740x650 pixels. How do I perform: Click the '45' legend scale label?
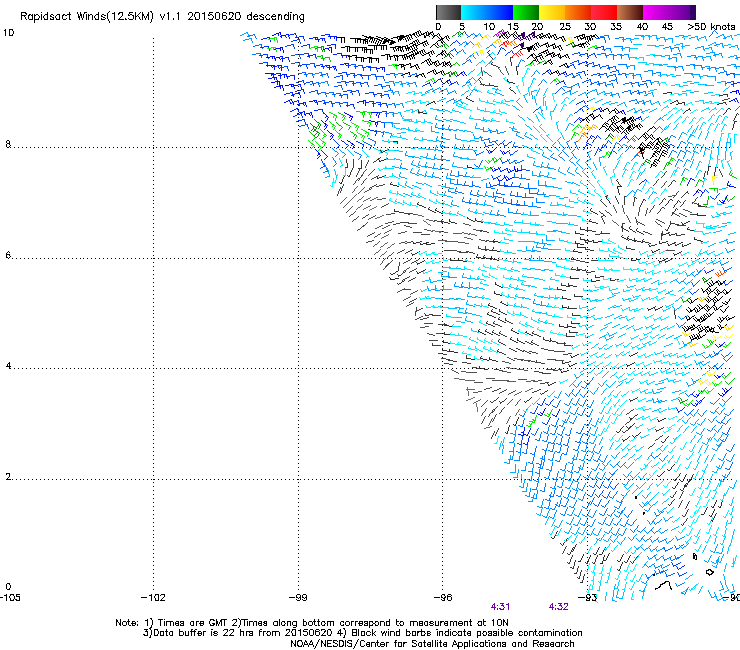pyautogui.click(x=667, y=26)
